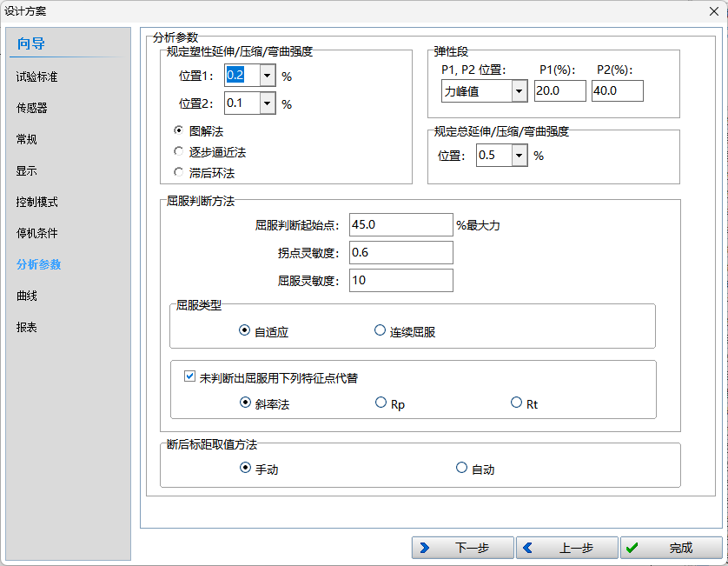Click the P1(%) input field
Viewport: 728px width, 566px height.
[560, 90]
